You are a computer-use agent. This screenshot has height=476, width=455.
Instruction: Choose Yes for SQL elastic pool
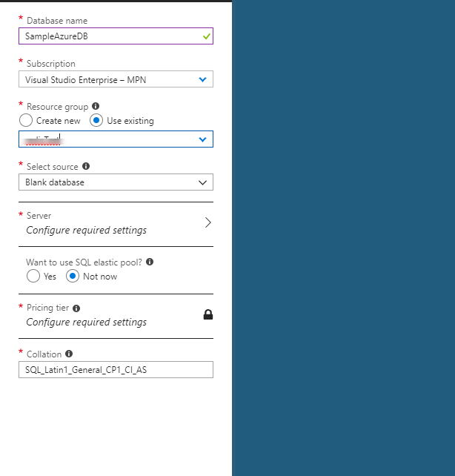pyautogui.click(x=33, y=277)
